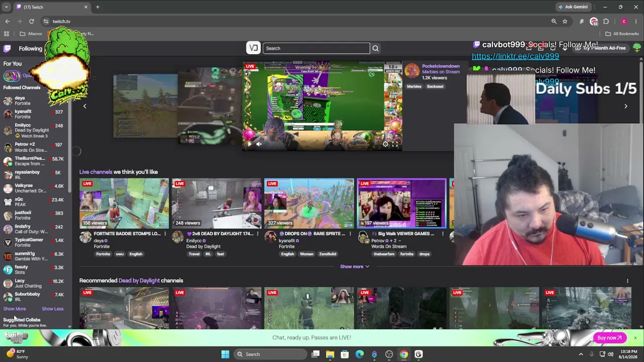Viewport: 644px width, 362px height.
Task: Open featured player settings gear
Action: click(x=385, y=144)
